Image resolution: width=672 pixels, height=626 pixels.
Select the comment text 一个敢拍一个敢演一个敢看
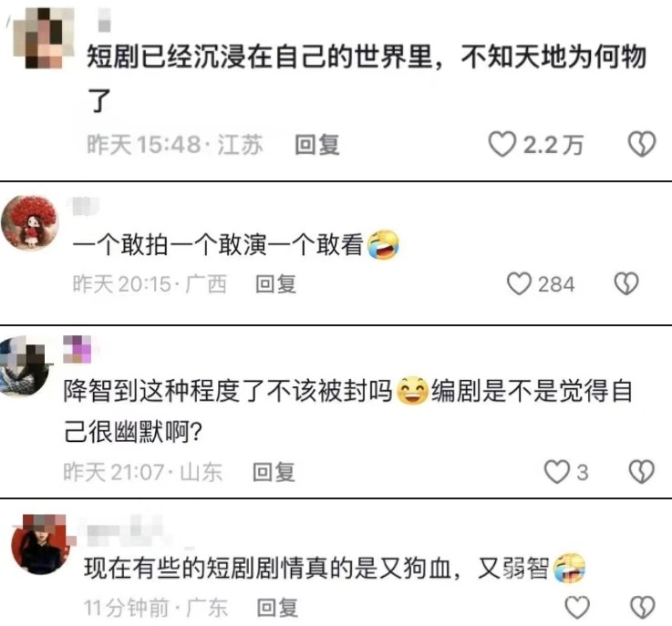point(218,245)
